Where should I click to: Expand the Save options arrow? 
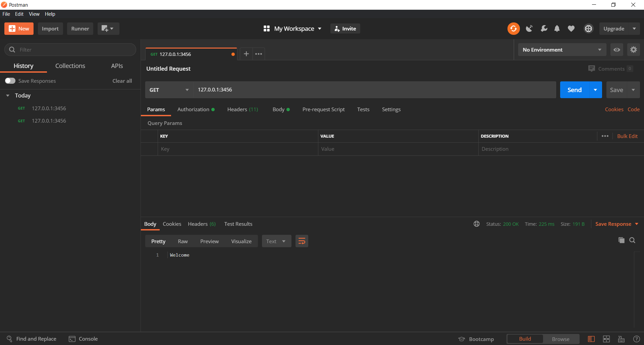click(633, 90)
